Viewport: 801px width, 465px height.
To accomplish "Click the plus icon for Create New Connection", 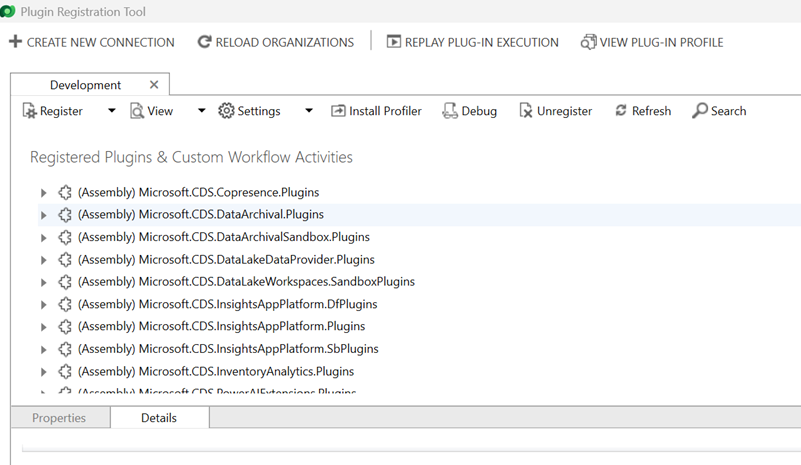I will [x=15, y=41].
